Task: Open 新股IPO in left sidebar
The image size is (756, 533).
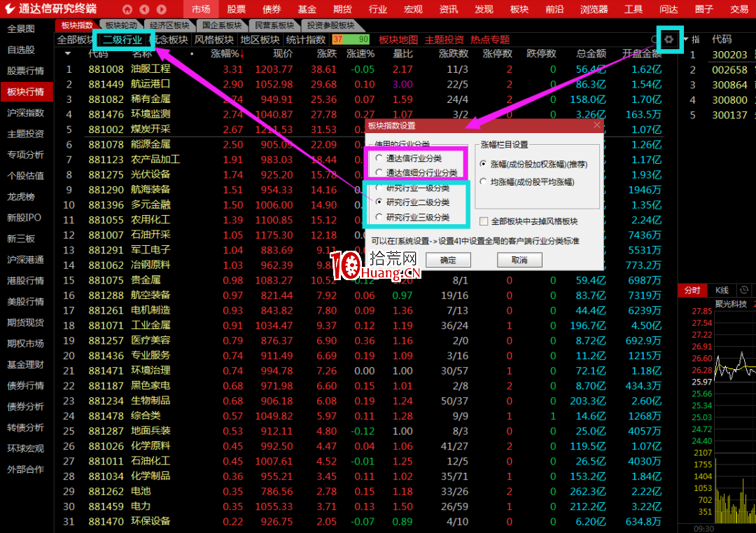Action: click(24, 218)
